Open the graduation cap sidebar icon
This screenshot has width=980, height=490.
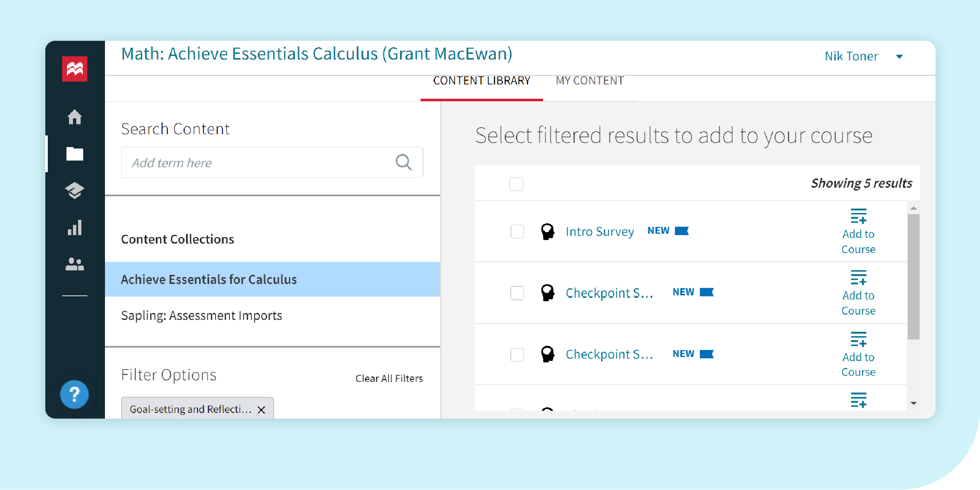[x=74, y=191]
